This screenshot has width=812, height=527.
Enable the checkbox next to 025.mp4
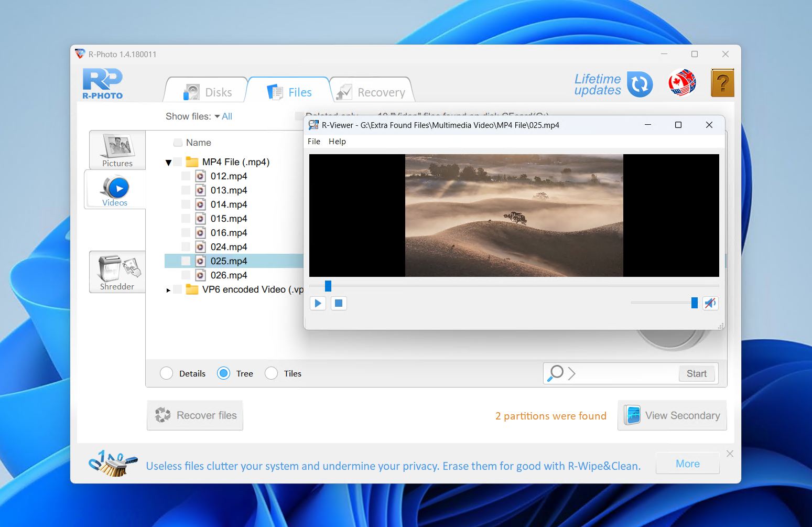click(x=186, y=261)
